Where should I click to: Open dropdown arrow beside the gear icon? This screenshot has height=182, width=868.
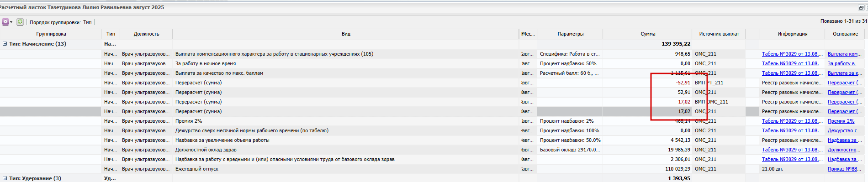tap(11, 22)
